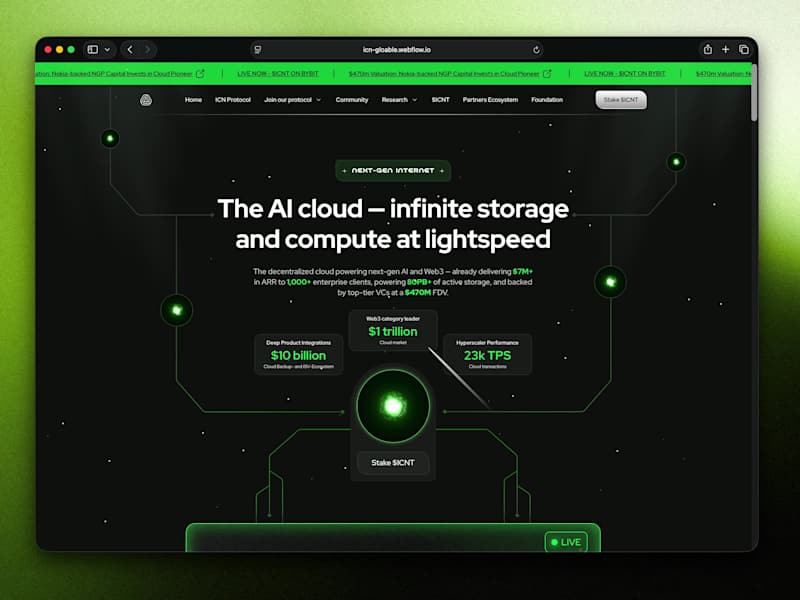Click the green LIVE status indicator badge

(x=564, y=541)
